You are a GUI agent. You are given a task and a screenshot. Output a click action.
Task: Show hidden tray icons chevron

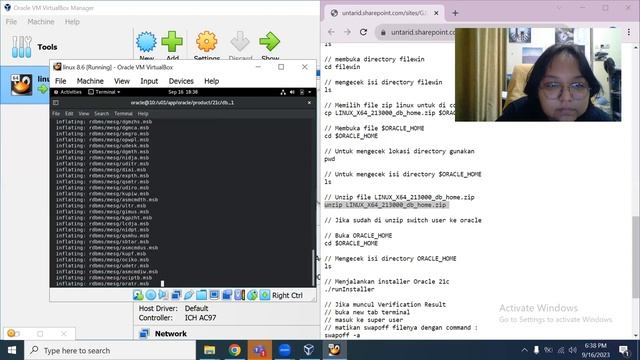click(524, 350)
